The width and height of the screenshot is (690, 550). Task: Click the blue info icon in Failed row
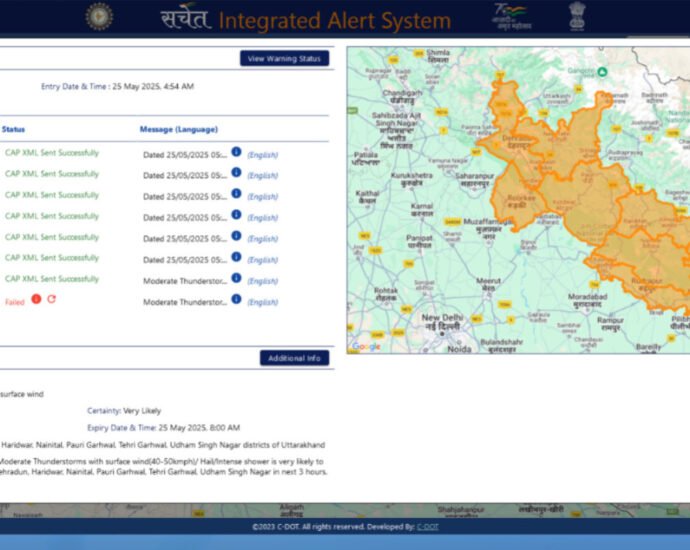pyautogui.click(x=237, y=299)
